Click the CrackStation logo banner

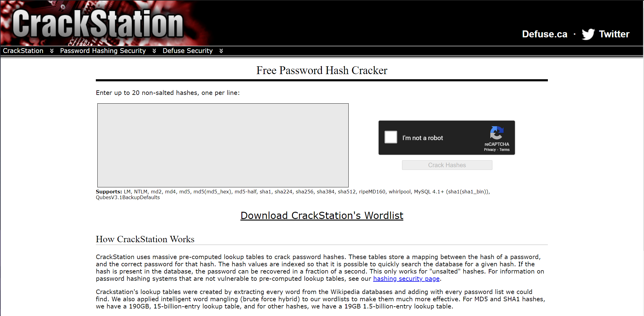[98, 23]
